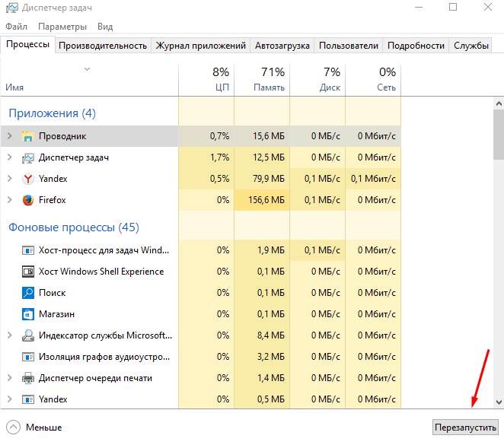Click the Проводник folder icon
This screenshot has height=445, width=504.
pos(28,136)
